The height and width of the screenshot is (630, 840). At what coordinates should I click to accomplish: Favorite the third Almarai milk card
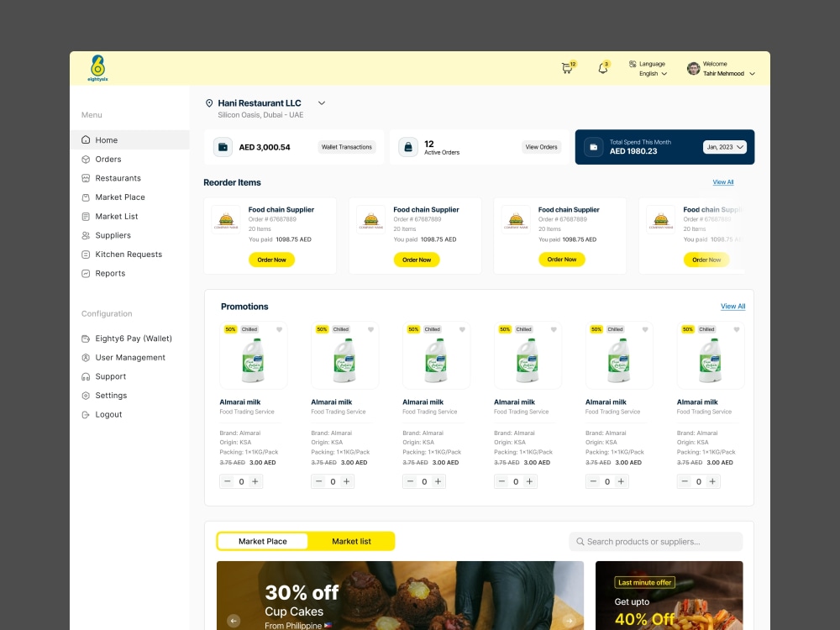462,329
